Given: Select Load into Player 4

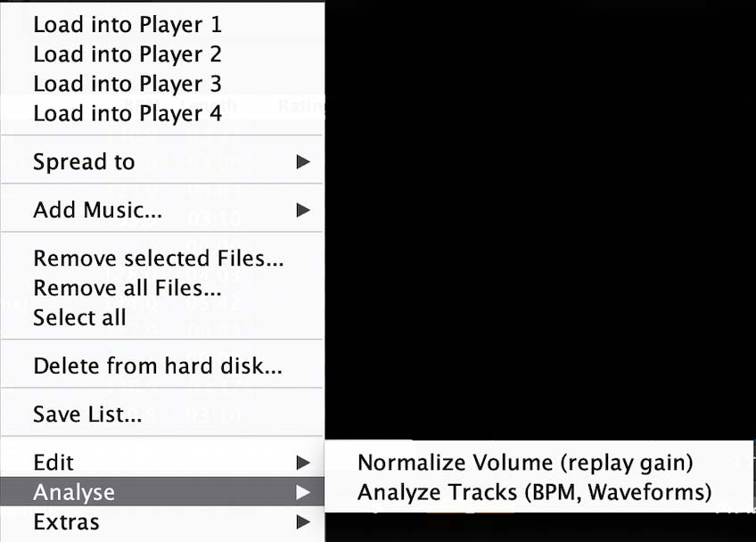Looking at the screenshot, I should 127,113.
